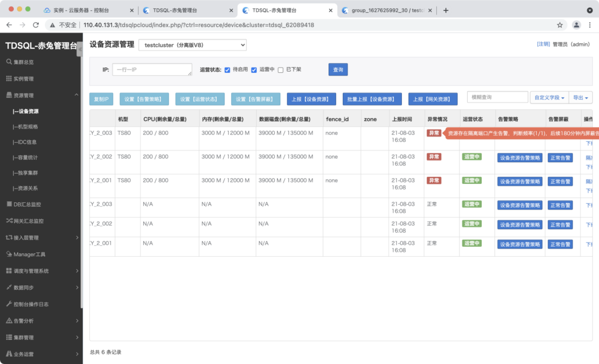
Task: Bookmark this page with the star icon
Action: pyautogui.click(x=560, y=25)
